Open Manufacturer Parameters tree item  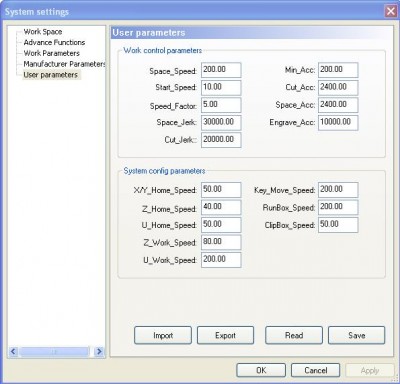coord(64,64)
